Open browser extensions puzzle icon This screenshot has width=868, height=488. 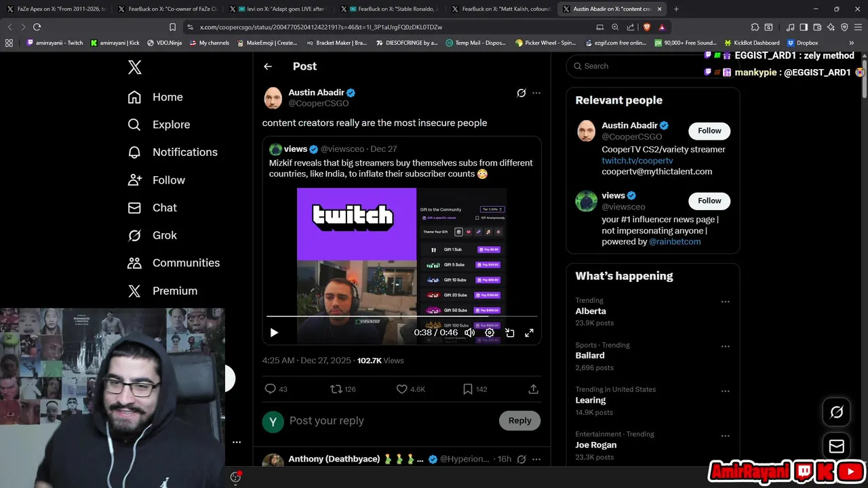755,27
